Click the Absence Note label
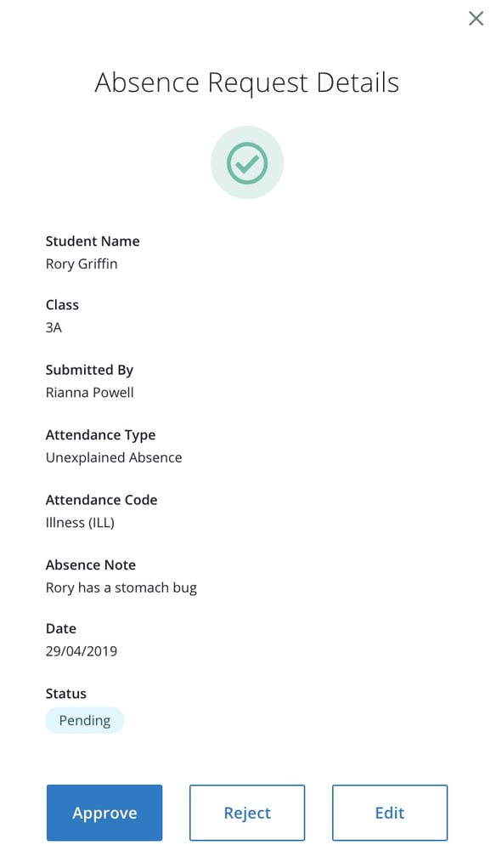 [90, 564]
